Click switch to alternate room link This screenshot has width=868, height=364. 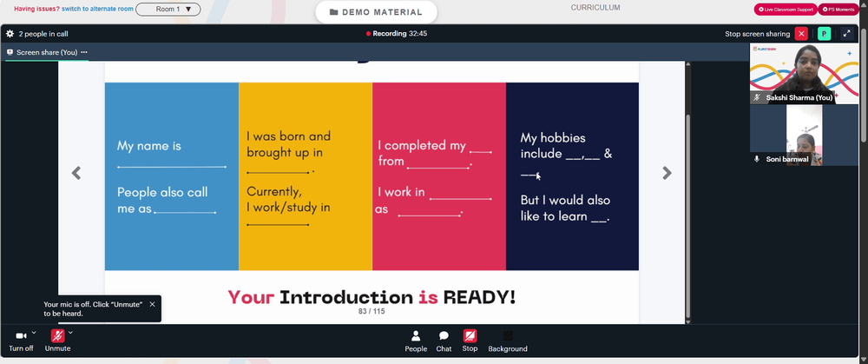(97, 9)
